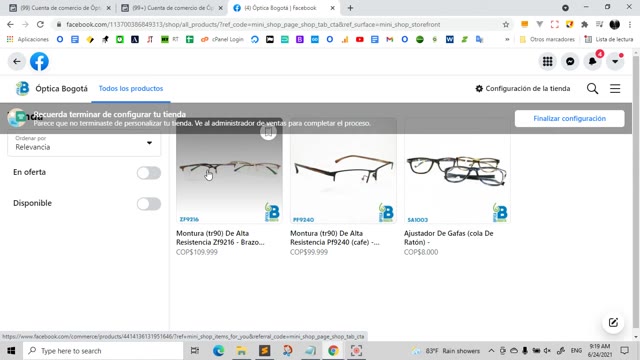Open the YouTube bookmark icon
The image size is (640, 360).
(360, 39)
